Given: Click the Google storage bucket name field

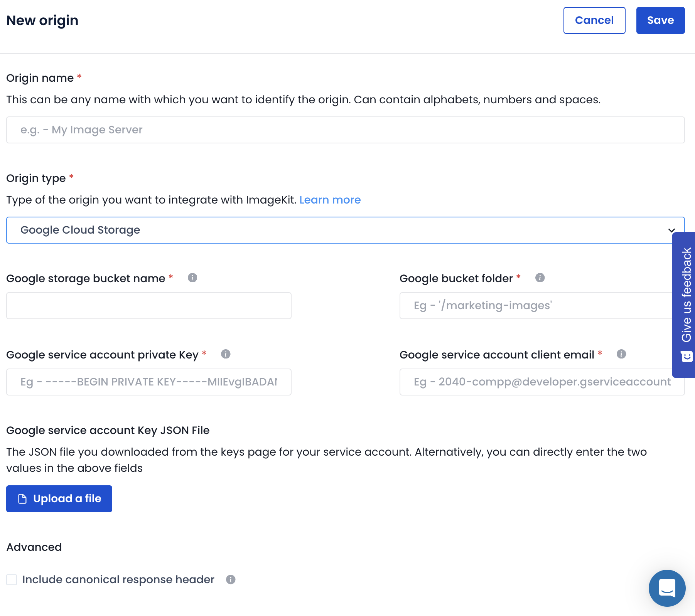Looking at the screenshot, I should 148,306.
